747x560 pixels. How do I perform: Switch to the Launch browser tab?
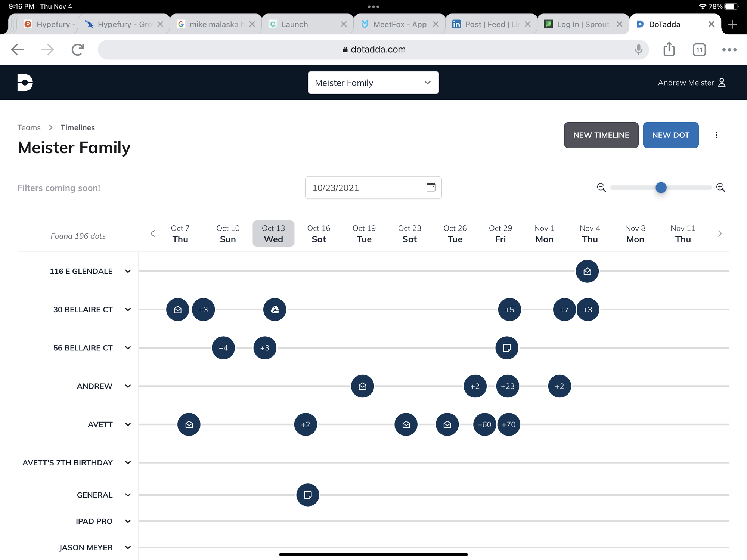click(x=294, y=24)
